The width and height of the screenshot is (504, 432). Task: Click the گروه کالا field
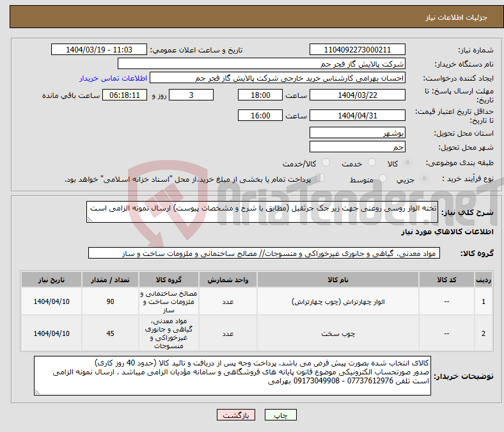coord(264,253)
